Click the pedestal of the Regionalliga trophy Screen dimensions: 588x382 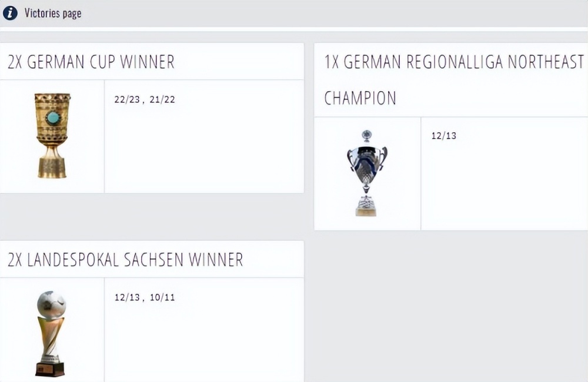coord(366,207)
